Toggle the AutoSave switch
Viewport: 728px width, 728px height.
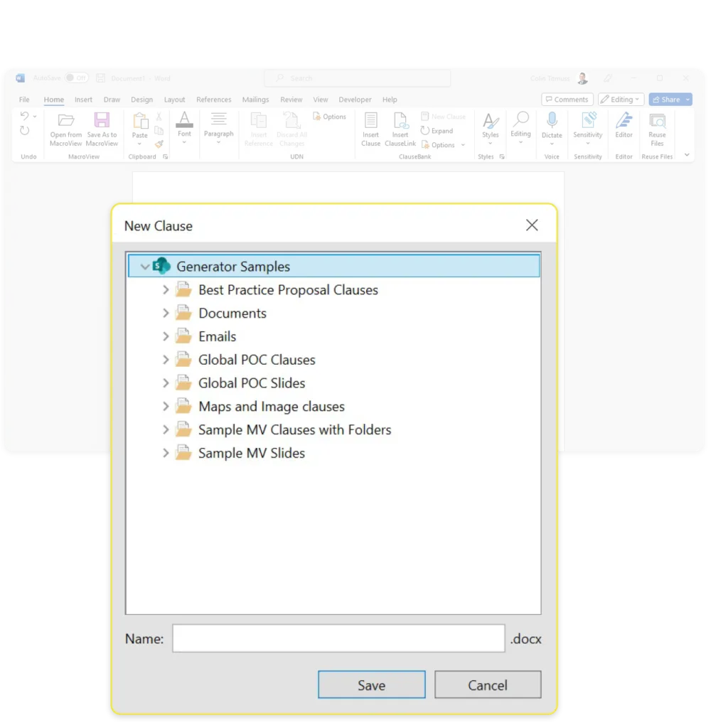76,78
